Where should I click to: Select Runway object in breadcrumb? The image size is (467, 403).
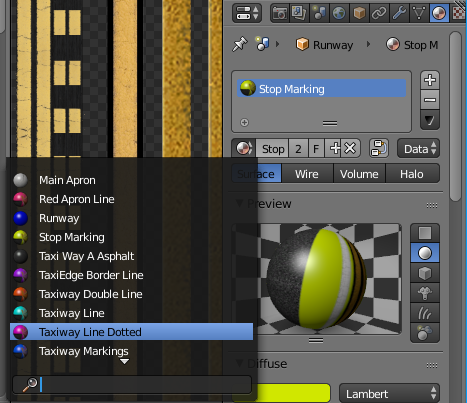[x=324, y=45]
